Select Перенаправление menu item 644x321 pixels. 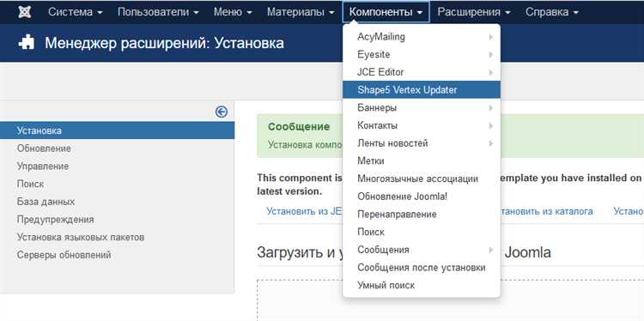pyautogui.click(x=422, y=215)
